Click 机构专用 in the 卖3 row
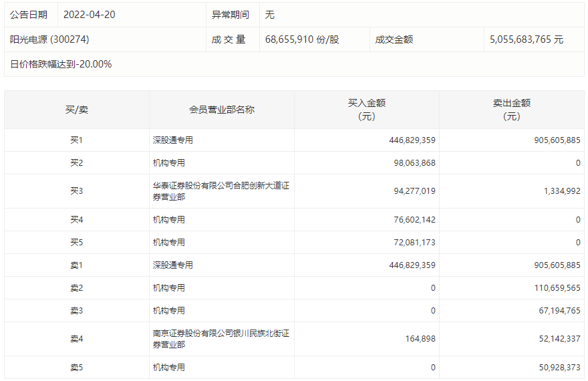Screen dimensions: 588x381 [x=169, y=311]
